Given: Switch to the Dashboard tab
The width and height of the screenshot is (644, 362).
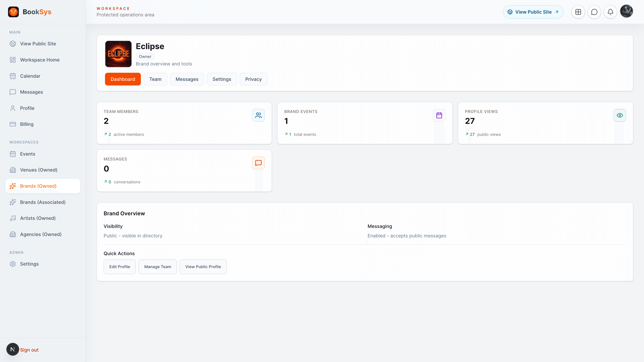Looking at the screenshot, I should 123,79.
